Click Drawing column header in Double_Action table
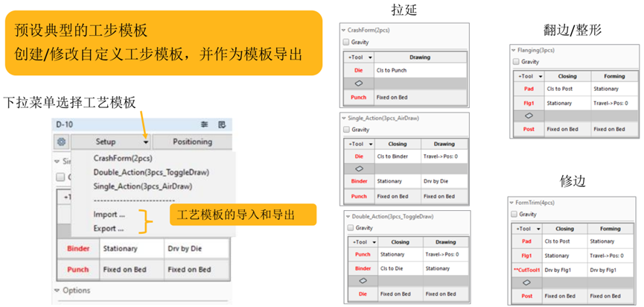 pyautogui.click(x=446, y=242)
